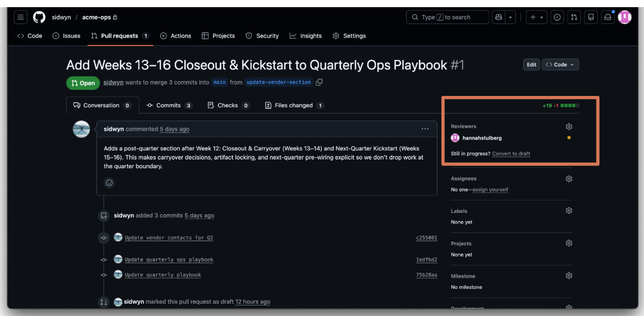Open the Code repository tab

[30, 36]
